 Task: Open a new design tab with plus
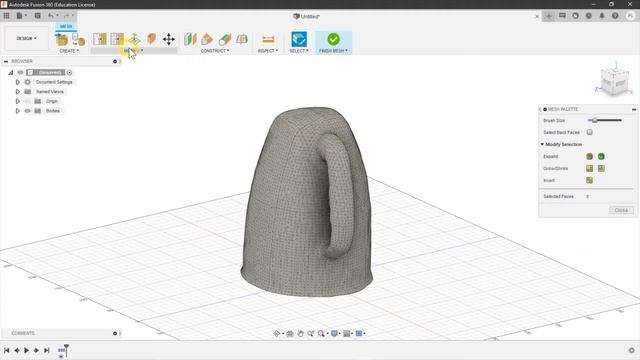click(x=549, y=16)
